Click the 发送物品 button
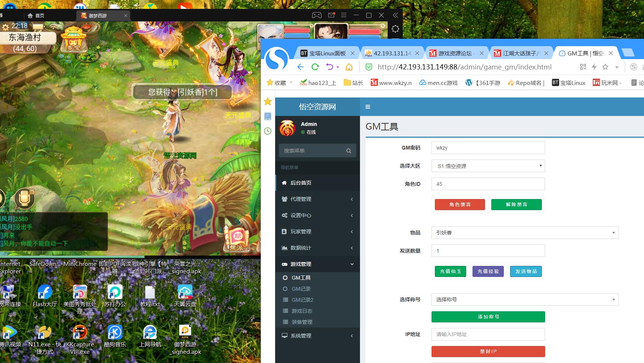 tap(526, 271)
